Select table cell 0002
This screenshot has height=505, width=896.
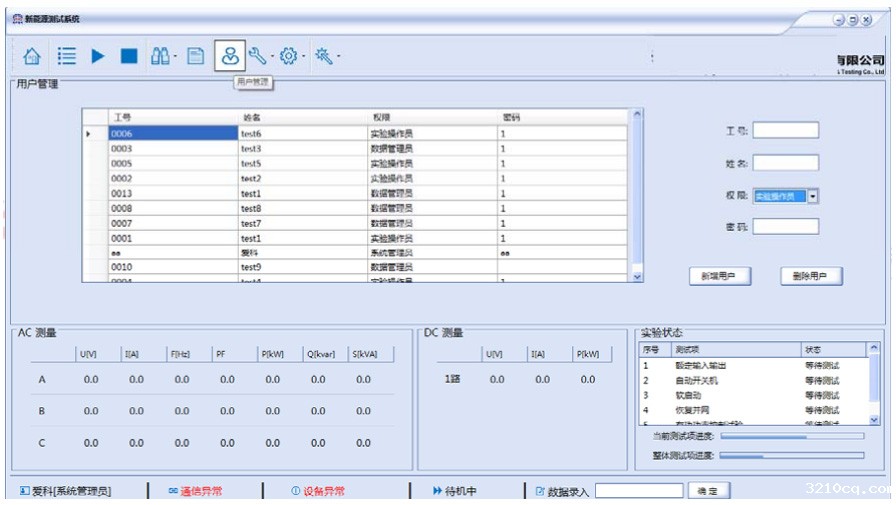click(x=173, y=178)
